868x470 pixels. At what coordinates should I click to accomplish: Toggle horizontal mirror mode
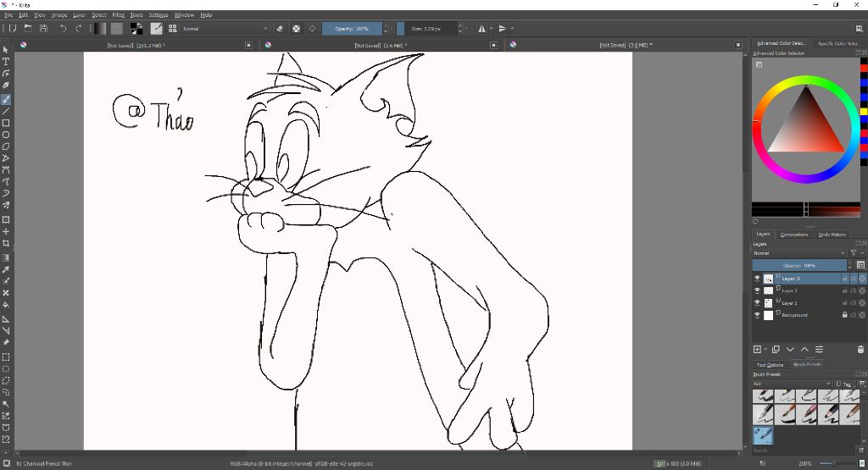tap(481, 28)
